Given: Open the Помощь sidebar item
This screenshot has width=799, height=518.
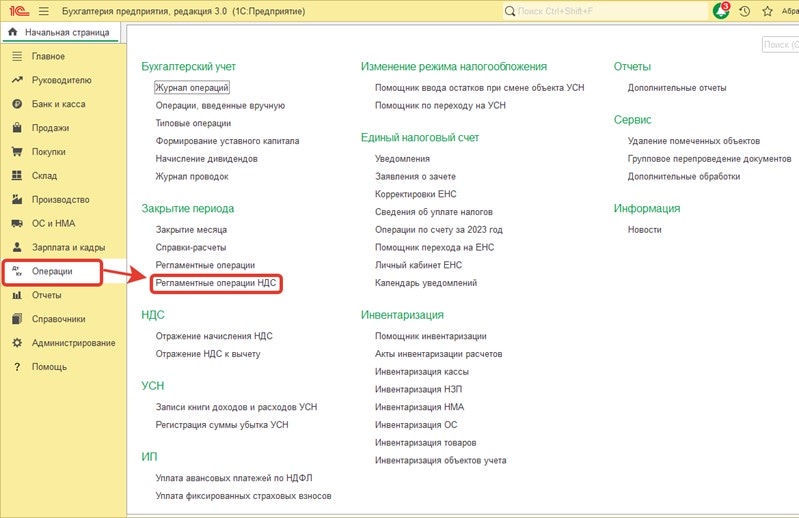Looking at the screenshot, I should pos(49,367).
